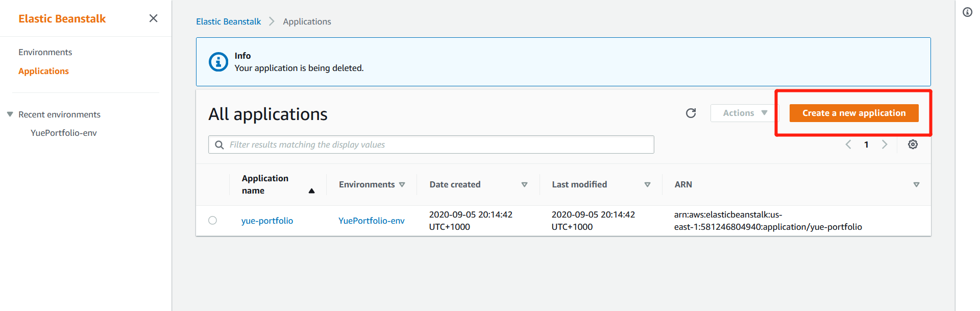
Task: Click the yue-portfolio ARN text
Action: [768, 221]
